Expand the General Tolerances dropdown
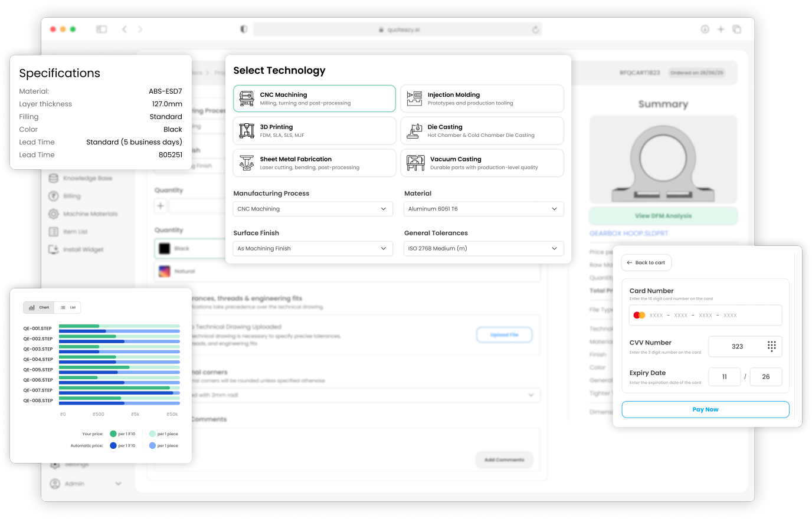812x519 pixels. (x=483, y=248)
